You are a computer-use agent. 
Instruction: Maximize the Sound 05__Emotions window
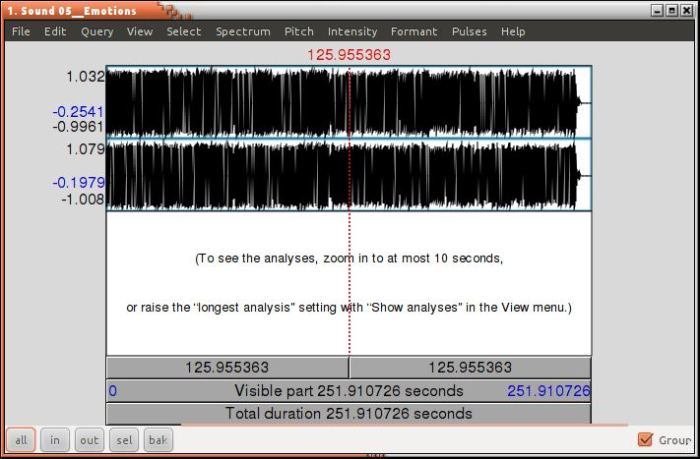pos(671,10)
